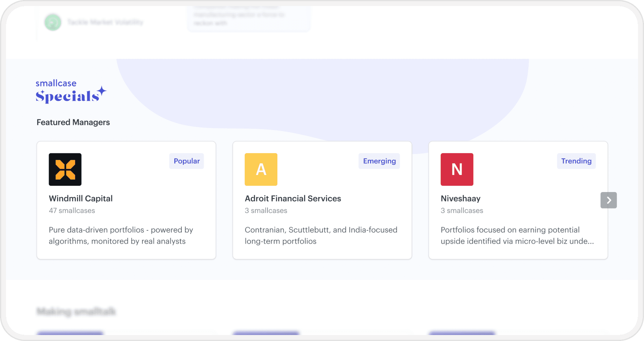This screenshot has width=644, height=341.
Task: Click the sparkle star on the Specials logo
Action: click(102, 91)
